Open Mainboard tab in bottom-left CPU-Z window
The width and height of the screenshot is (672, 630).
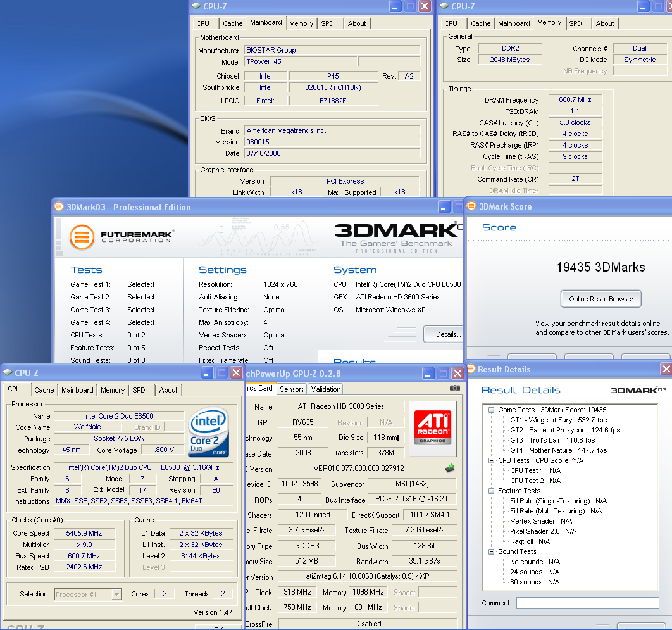tap(77, 390)
